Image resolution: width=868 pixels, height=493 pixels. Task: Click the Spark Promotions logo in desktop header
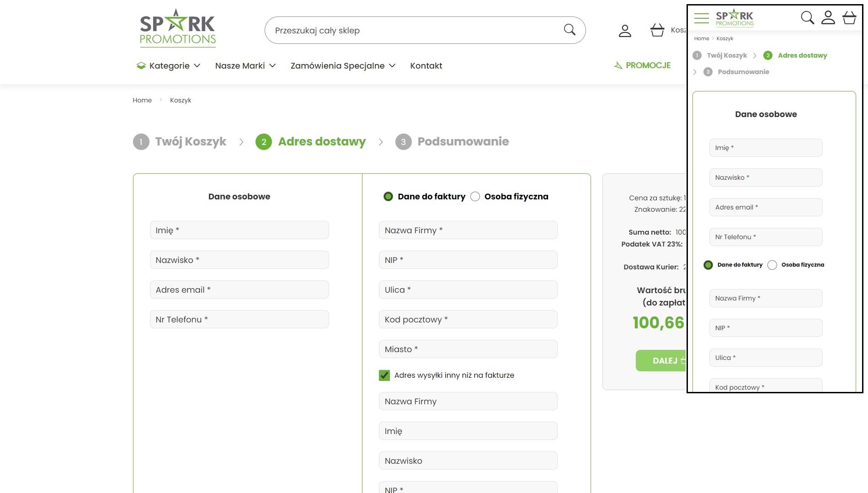pos(177,28)
